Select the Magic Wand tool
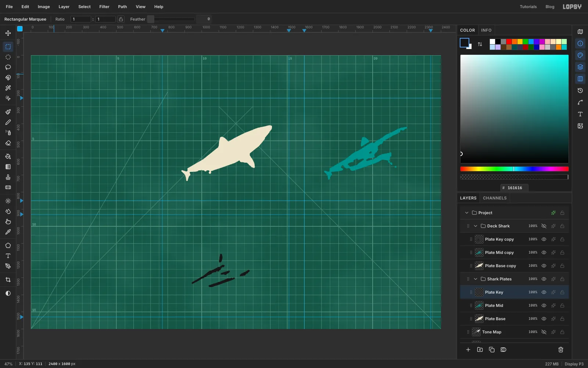 (x=8, y=88)
